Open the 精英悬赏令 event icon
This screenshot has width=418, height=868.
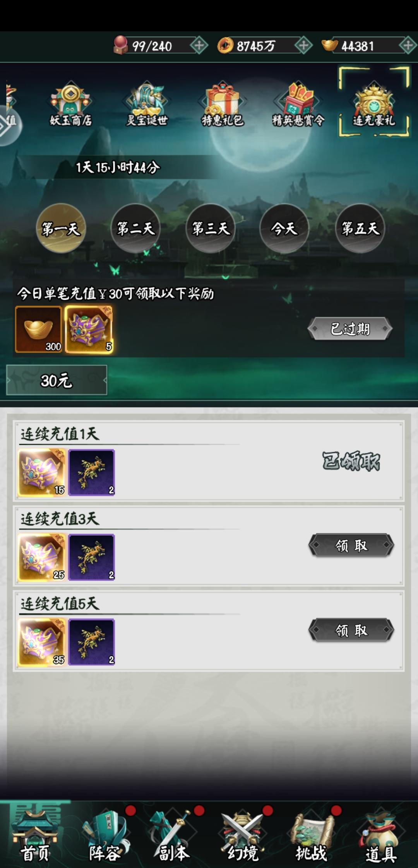click(298, 104)
